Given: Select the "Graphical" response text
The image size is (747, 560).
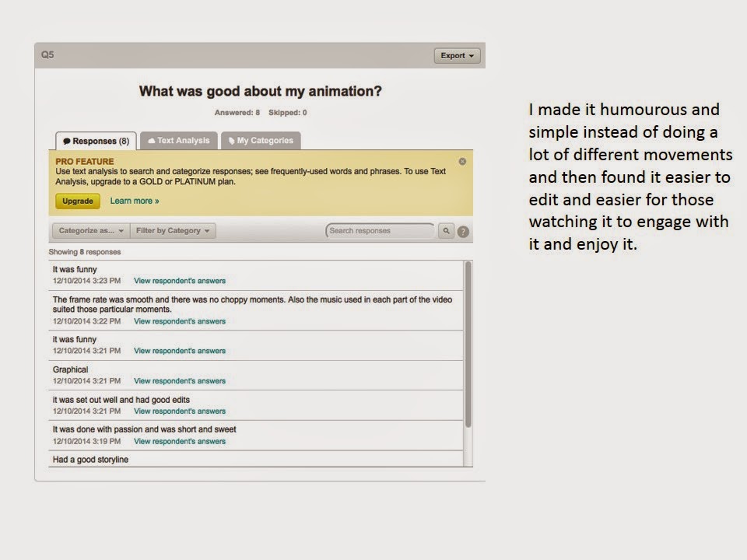Looking at the screenshot, I should point(71,369).
